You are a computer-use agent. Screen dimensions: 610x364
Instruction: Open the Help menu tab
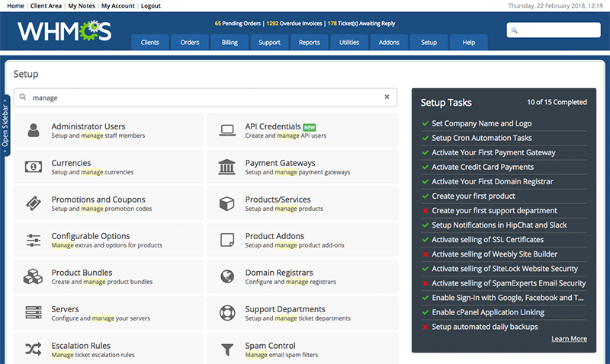[x=469, y=43]
